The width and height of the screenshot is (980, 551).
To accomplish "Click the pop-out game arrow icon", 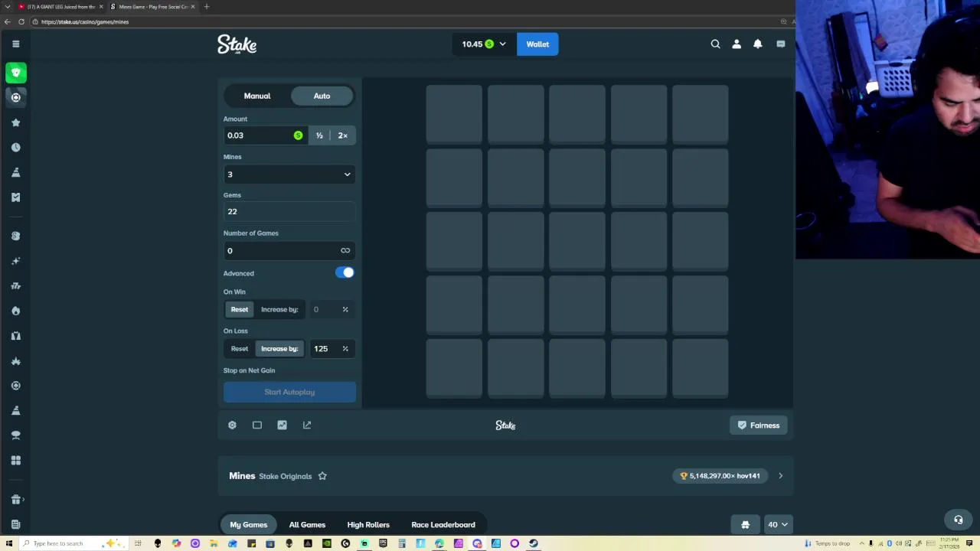I will pyautogui.click(x=307, y=425).
